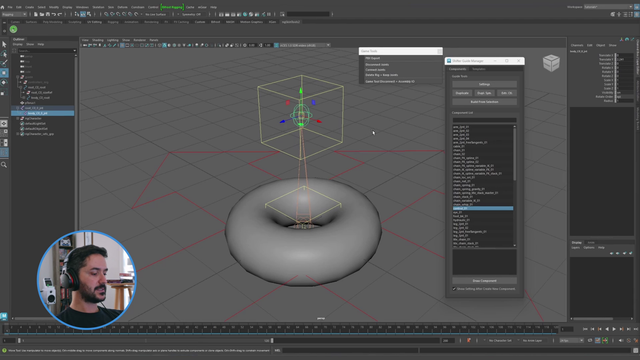Switch to the Templates tab in Guide Manager
Screen dimensions: 640x360
tap(478, 69)
